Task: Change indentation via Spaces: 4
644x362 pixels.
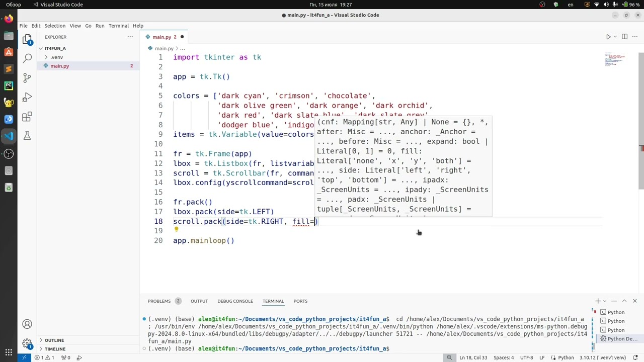Action: [504, 357]
